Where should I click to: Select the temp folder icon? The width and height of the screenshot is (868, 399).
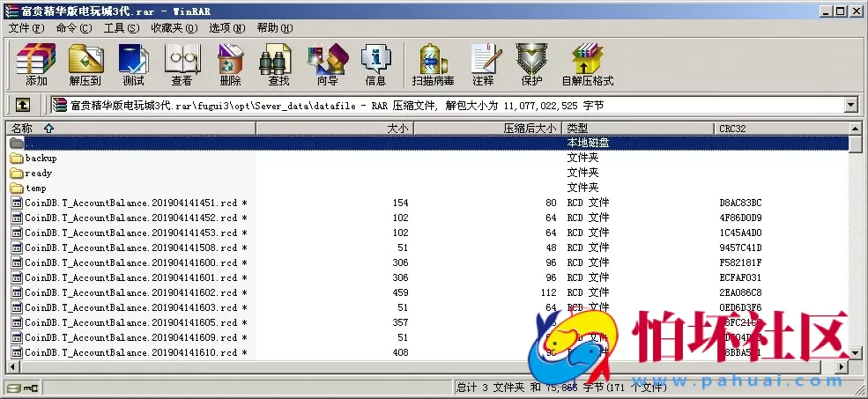click(17, 188)
